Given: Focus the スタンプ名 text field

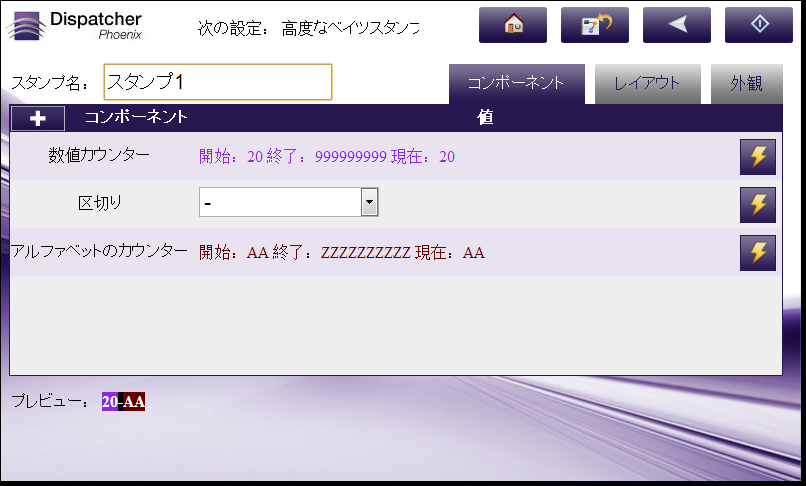Looking at the screenshot, I should [217, 82].
